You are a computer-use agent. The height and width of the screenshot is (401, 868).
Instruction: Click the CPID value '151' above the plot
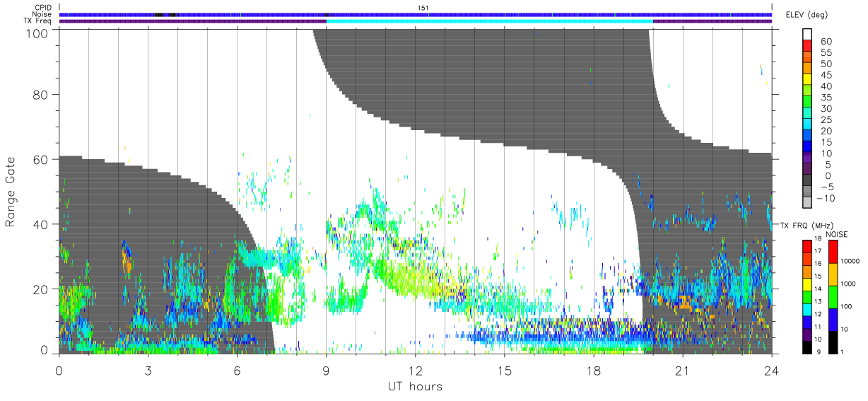click(x=423, y=8)
